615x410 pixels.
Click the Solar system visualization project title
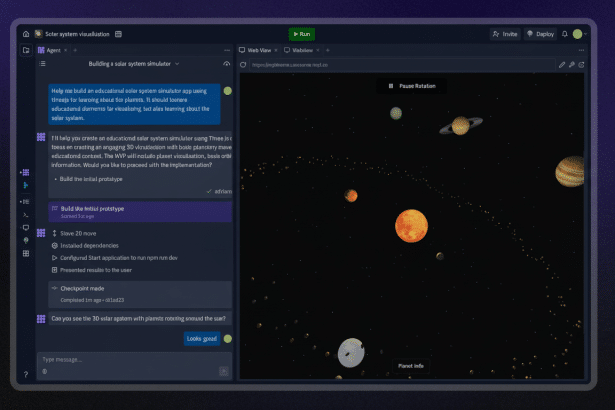[77, 34]
